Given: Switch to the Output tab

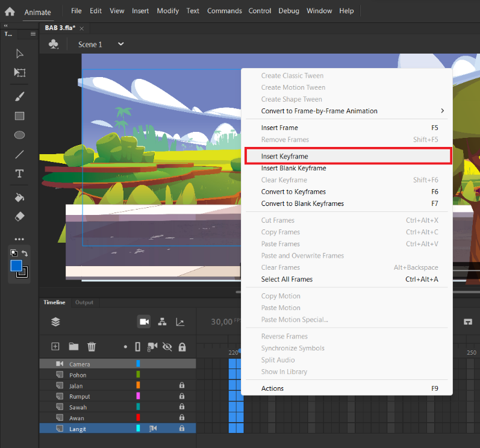Looking at the screenshot, I should pyautogui.click(x=84, y=302).
